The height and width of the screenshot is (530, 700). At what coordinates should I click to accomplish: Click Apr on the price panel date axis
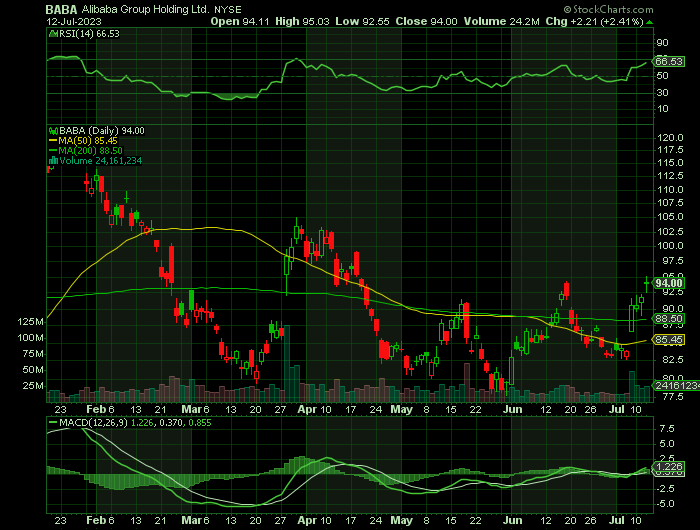(x=307, y=409)
